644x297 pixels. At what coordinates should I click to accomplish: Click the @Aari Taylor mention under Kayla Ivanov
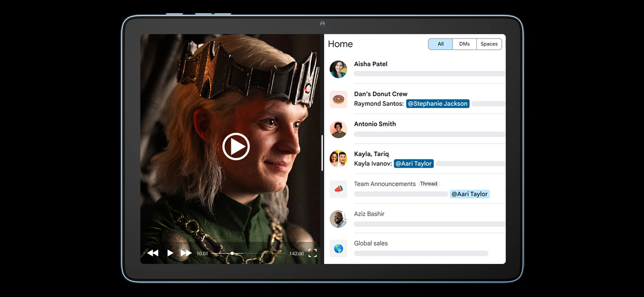pyautogui.click(x=414, y=163)
